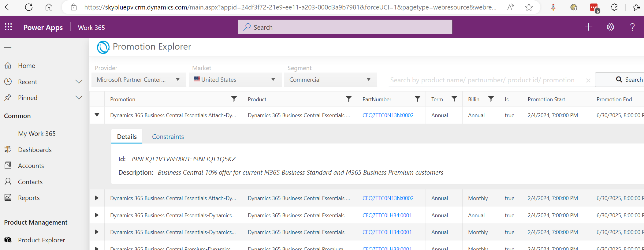The image size is (644, 250).
Task: Open the Help question mark icon
Action: coord(632,27)
